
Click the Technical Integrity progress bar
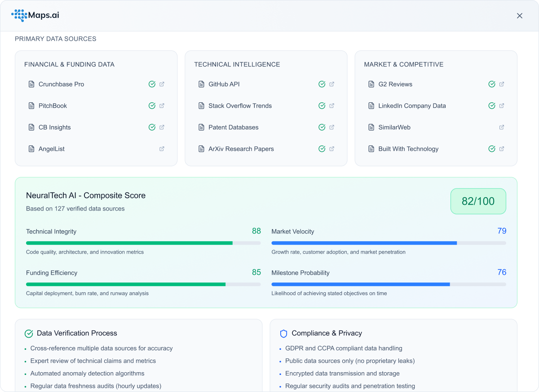143,243
